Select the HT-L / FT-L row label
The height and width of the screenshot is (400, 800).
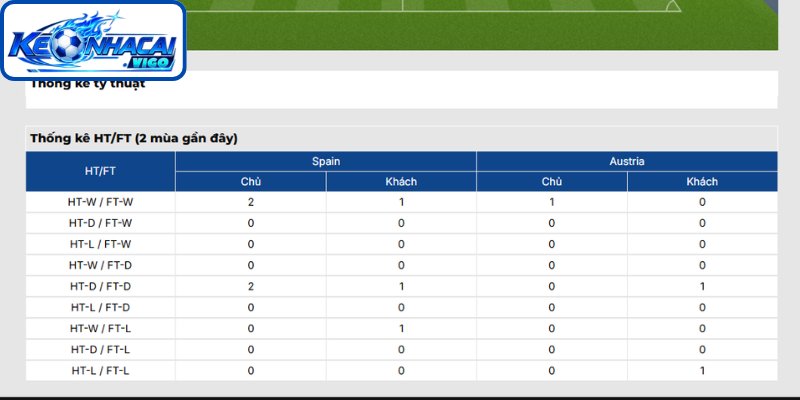point(101,371)
